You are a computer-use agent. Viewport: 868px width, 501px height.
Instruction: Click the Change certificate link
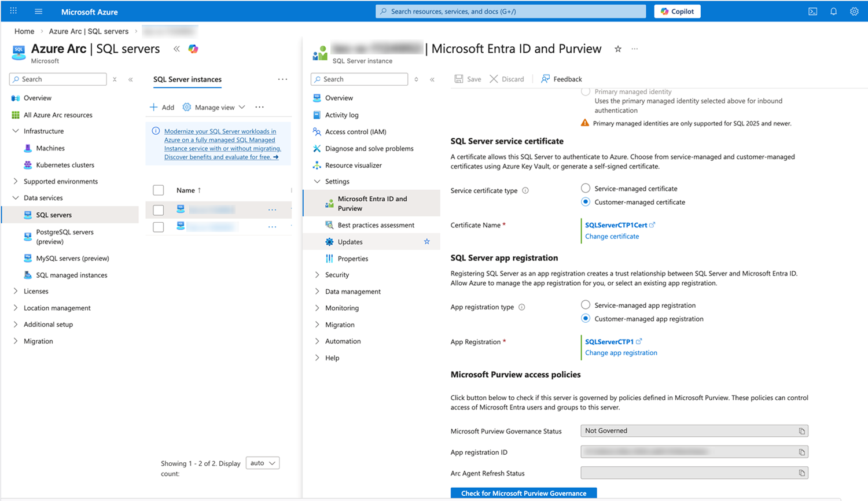click(612, 236)
